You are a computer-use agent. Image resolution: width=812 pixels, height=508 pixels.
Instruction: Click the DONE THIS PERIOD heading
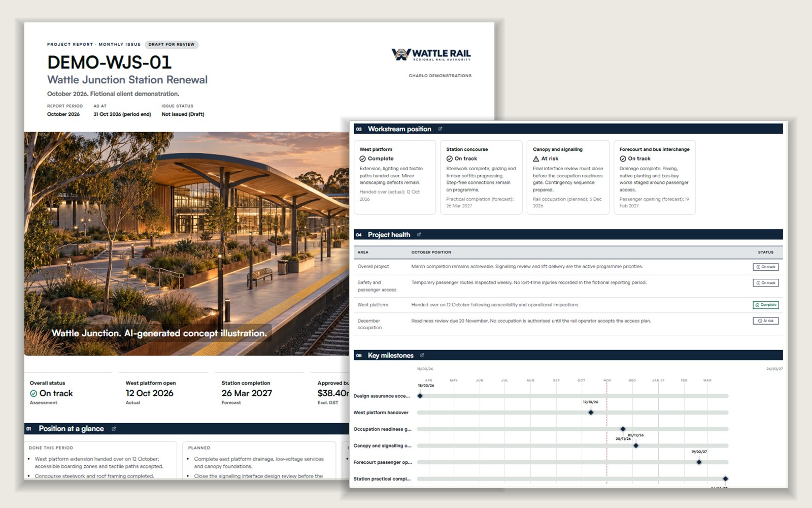(51, 448)
